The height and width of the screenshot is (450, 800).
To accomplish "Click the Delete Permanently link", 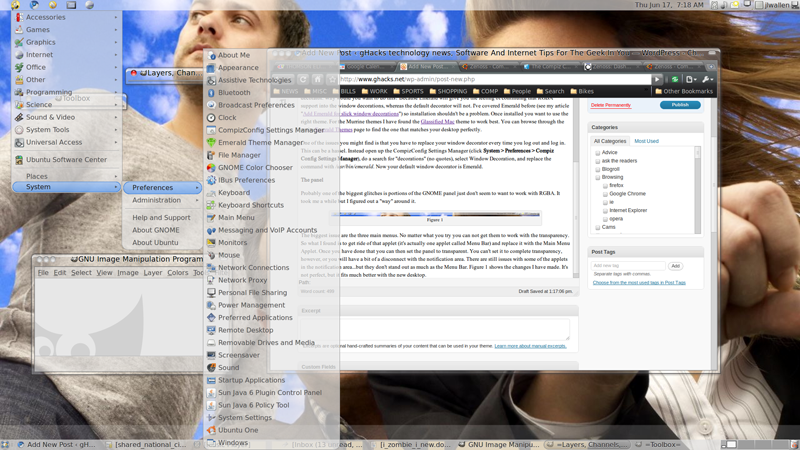I will (x=611, y=105).
